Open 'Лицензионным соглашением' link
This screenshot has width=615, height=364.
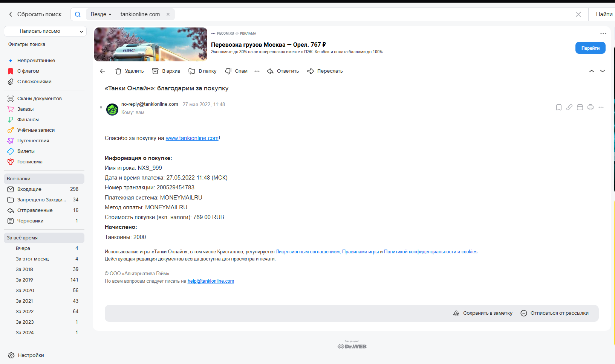click(x=308, y=252)
